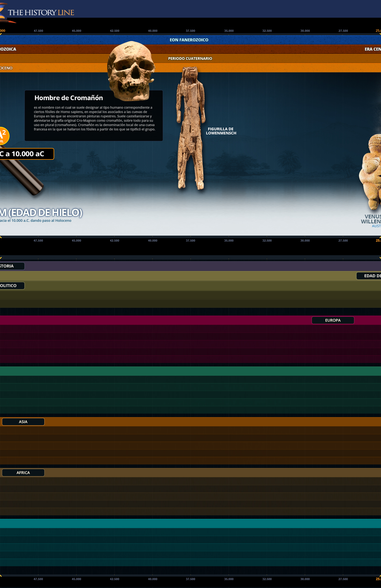
Task: Click the orange A2 HL badge
Action: point(4,136)
